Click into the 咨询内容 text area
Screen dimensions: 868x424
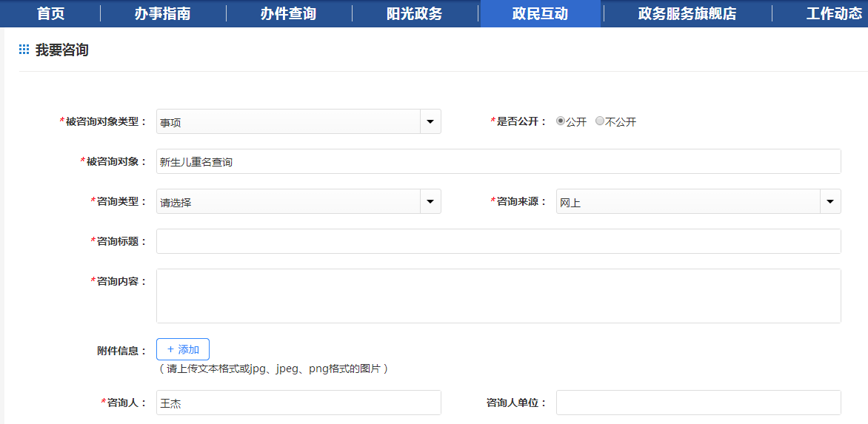pos(498,296)
